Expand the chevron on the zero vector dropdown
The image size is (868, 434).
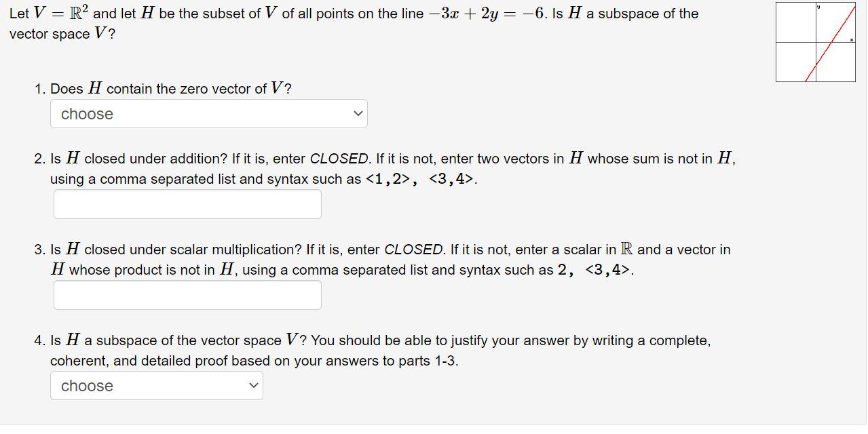(358, 113)
